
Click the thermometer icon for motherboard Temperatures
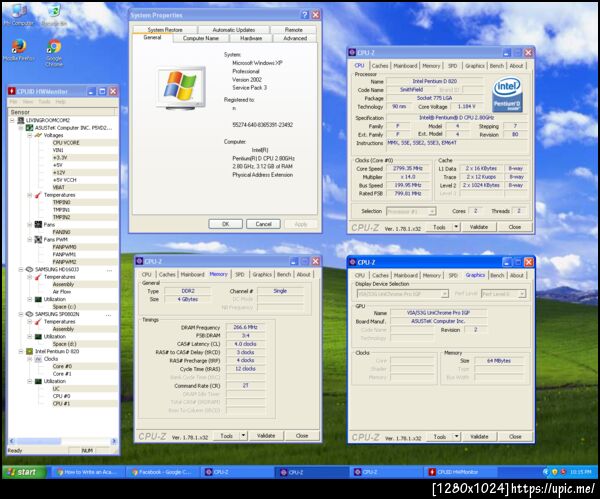click(38, 195)
